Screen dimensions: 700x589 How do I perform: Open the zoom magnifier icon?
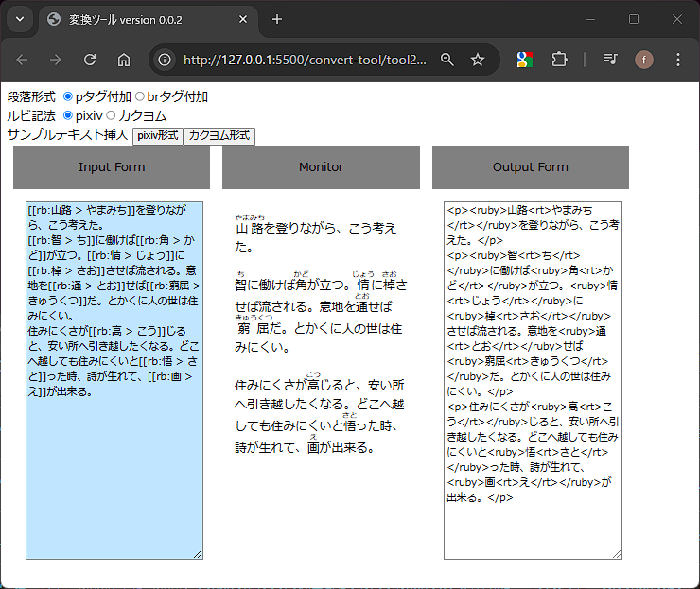pyautogui.click(x=446, y=60)
